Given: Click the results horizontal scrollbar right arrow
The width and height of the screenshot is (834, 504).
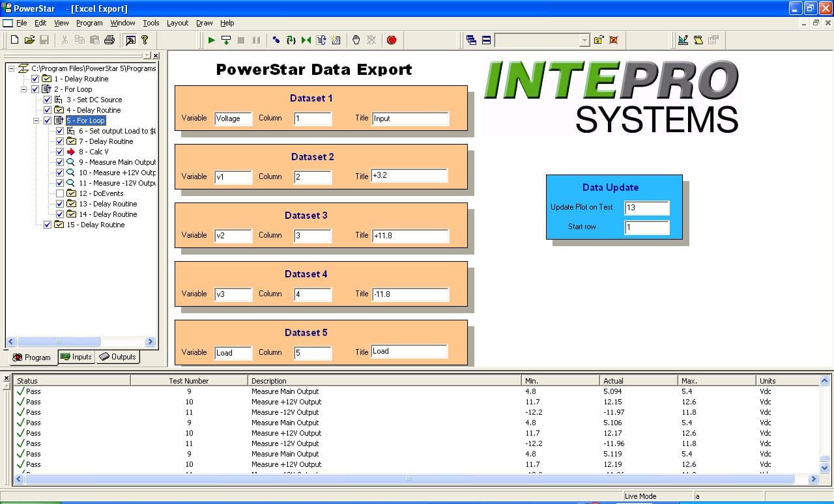Looking at the screenshot, I should pyautogui.click(x=813, y=479).
